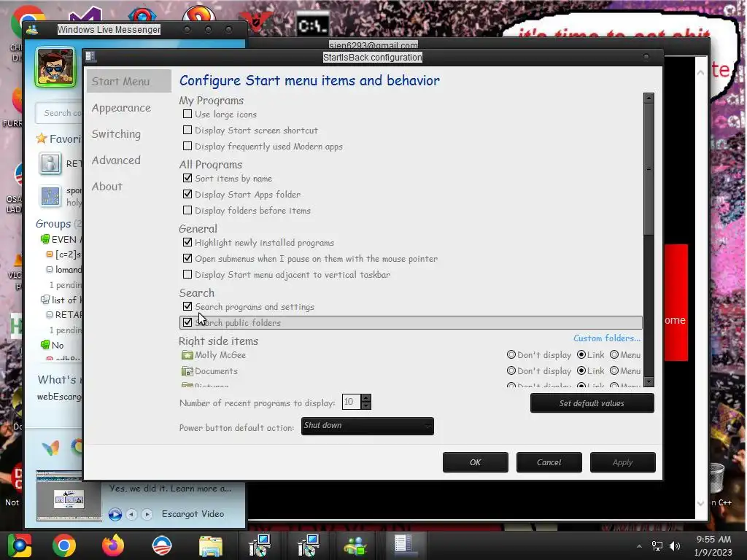Click StartIsBack title bar app icon
The width and height of the screenshot is (747, 560).
(90, 57)
